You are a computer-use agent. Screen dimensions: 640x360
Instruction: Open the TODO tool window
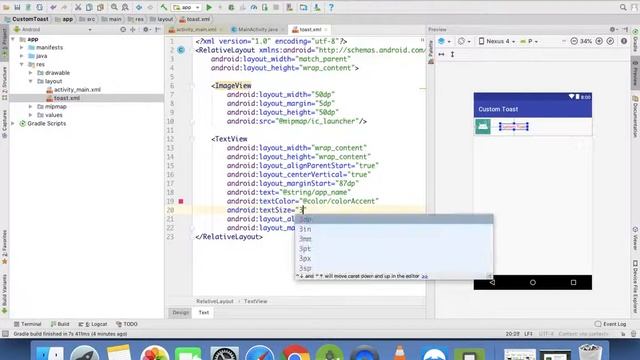tap(127, 324)
